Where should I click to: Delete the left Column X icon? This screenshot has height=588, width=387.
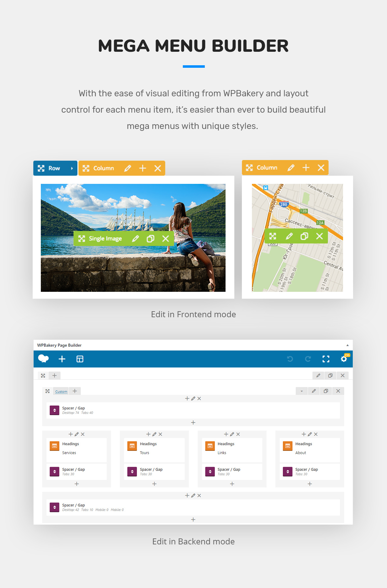158,168
